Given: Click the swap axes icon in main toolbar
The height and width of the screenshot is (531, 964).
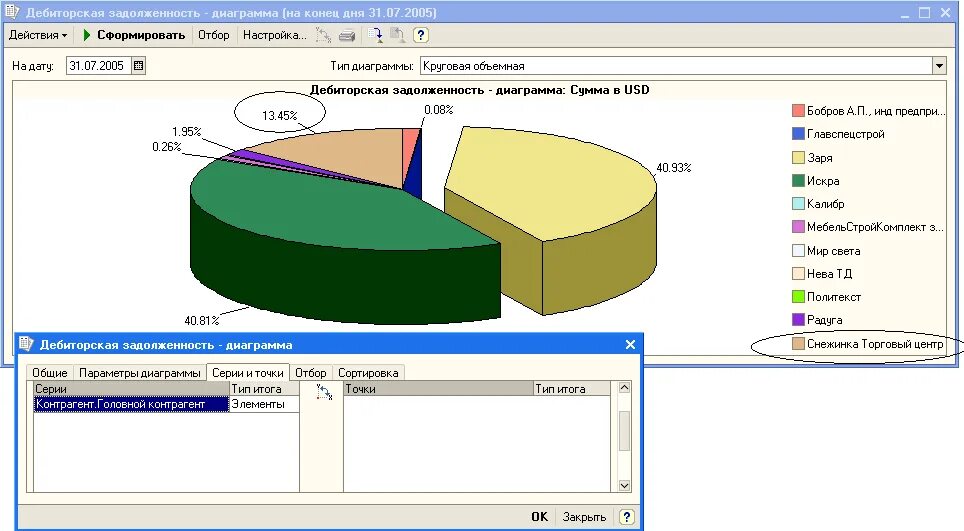Looking at the screenshot, I should (x=323, y=35).
